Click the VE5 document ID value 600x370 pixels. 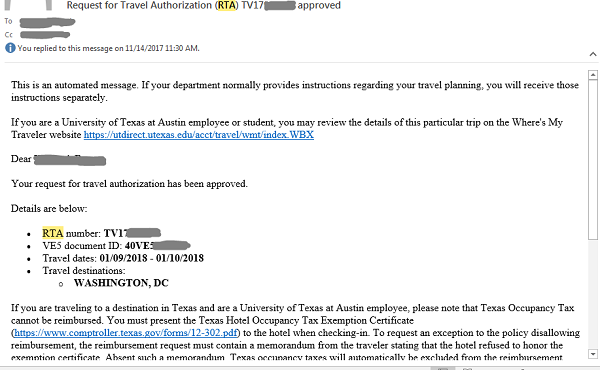tap(158, 246)
